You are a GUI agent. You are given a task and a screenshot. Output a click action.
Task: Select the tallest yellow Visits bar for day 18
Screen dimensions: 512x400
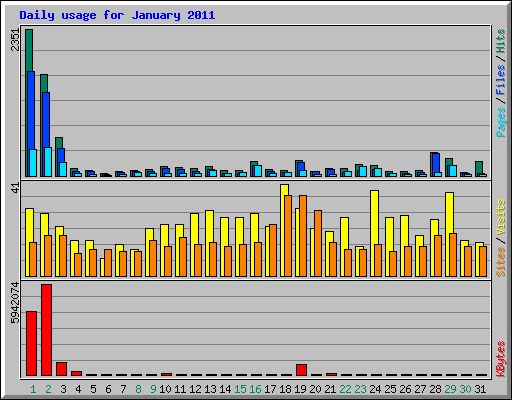(284, 190)
